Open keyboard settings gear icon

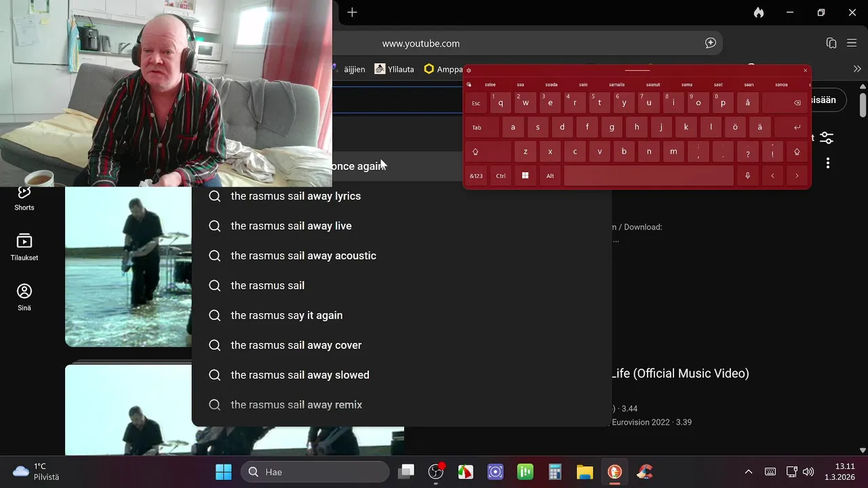pyautogui.click(x=469, y=70)
